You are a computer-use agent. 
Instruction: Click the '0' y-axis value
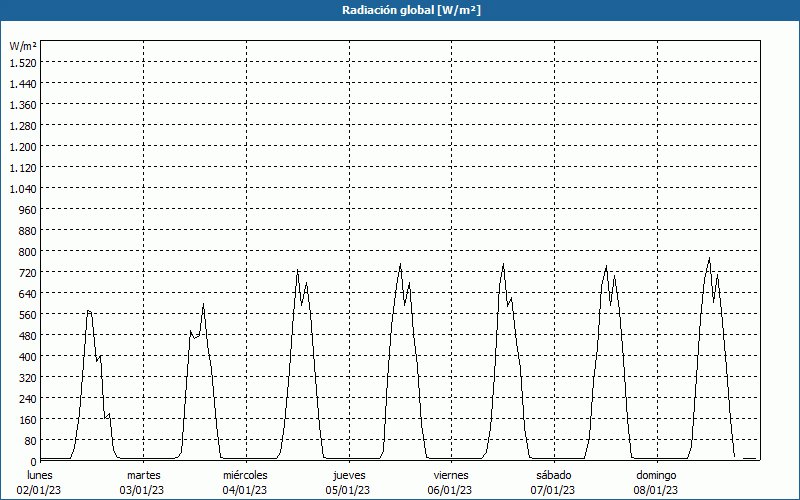click(34, 461)
